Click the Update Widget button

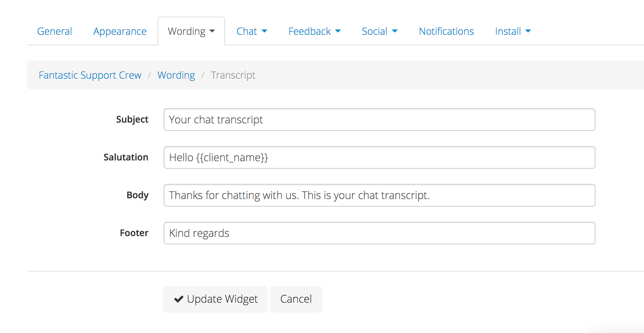coord(216,299)
